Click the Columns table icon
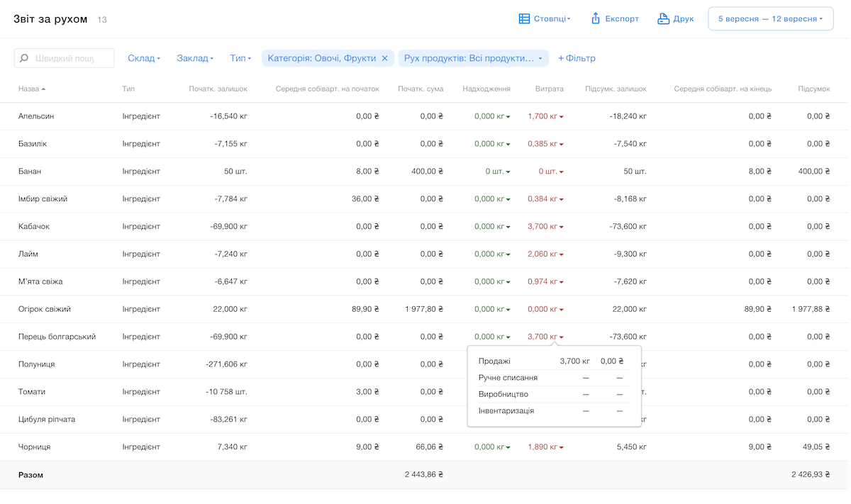851x504 pixels. coord(524,19)
